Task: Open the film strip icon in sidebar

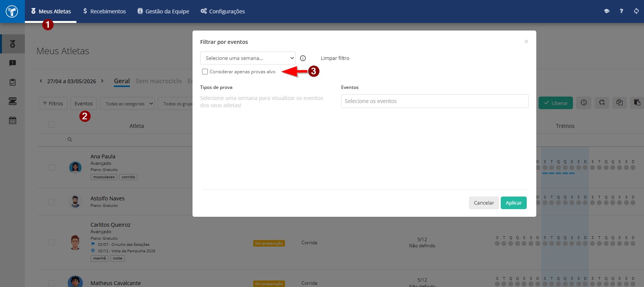Action: click(x=13, y=101)
